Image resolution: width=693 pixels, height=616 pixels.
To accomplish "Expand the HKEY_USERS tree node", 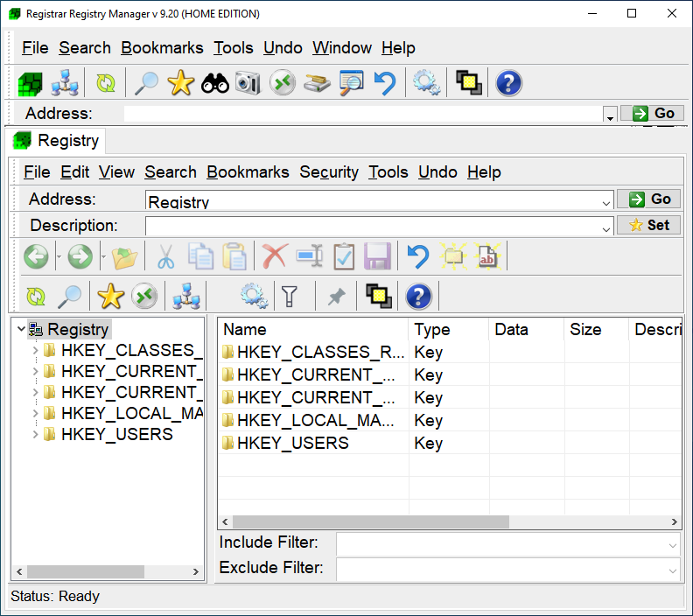I will (35, 435).
